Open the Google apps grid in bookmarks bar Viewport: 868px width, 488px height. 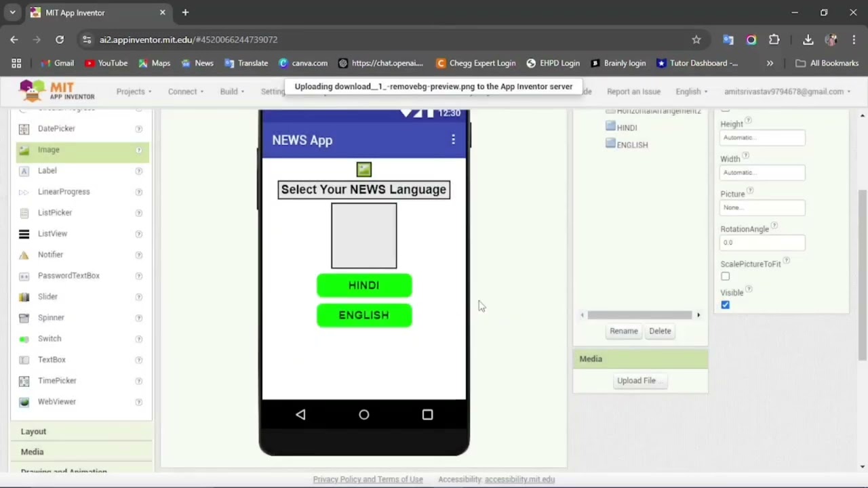tap(16, 63)
